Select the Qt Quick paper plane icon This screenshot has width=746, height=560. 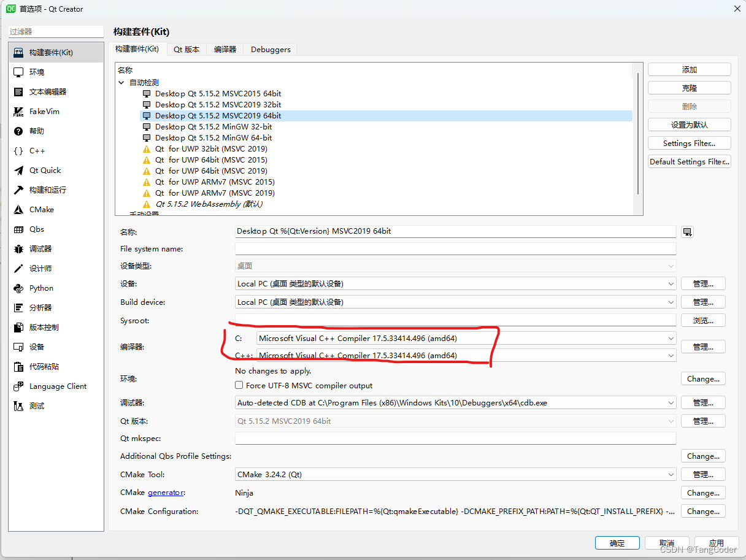18,171
